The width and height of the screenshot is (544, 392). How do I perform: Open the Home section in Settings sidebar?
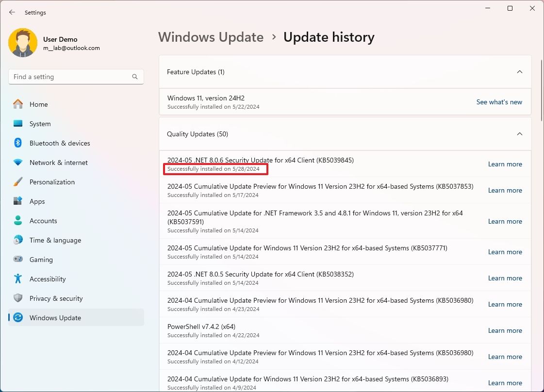38,104
